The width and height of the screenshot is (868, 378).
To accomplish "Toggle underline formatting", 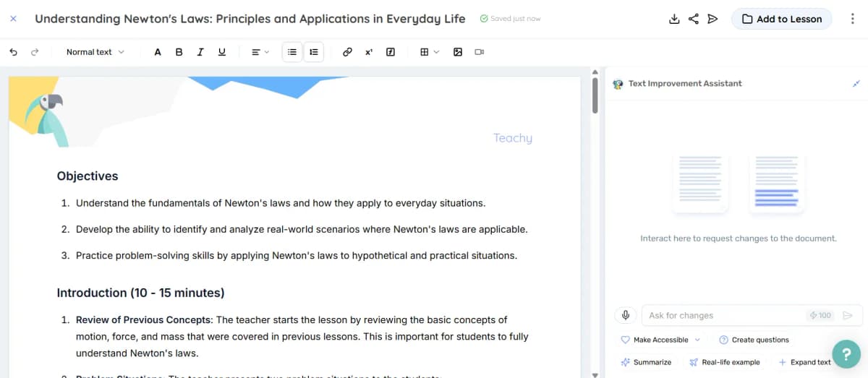I will click(222, 52).
